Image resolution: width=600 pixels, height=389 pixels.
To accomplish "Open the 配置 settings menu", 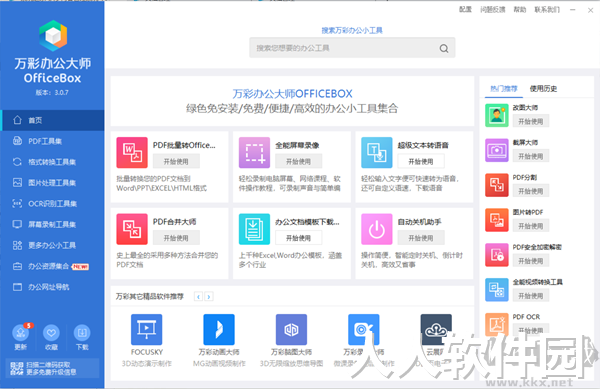I will point(465,10).
